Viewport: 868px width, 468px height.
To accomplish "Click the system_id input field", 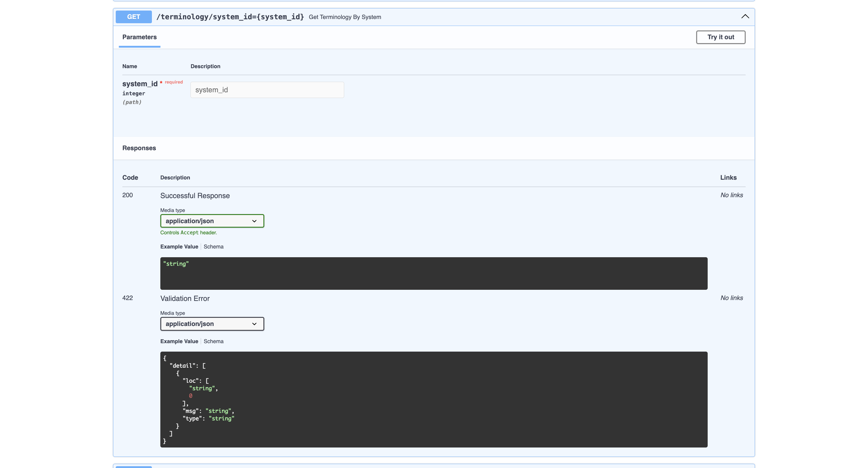I will pyautogui.click(x=267, y=90).
